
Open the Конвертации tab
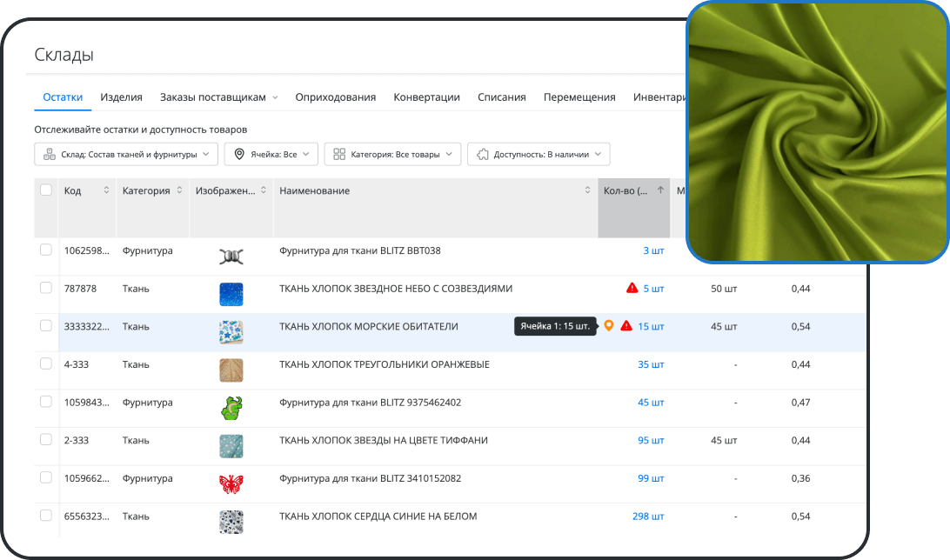click(425, 97)
